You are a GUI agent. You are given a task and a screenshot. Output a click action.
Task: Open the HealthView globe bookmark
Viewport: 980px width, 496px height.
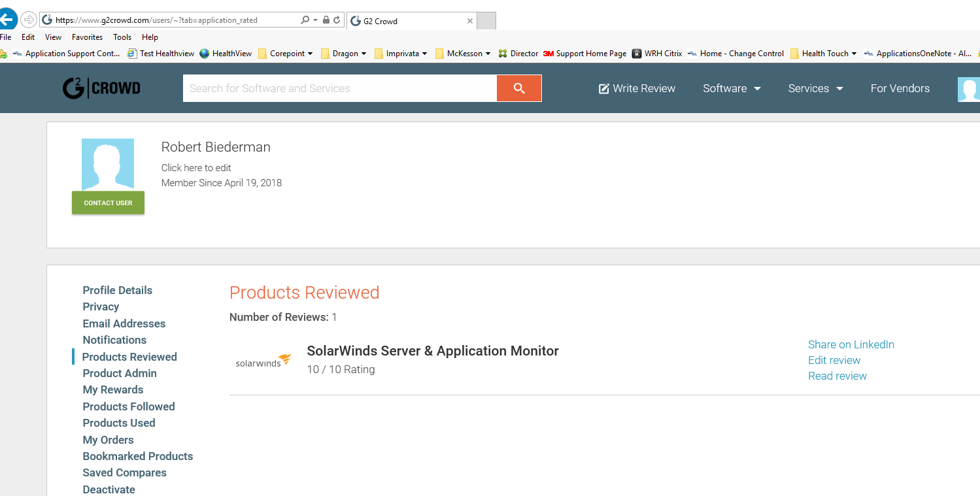(226, 54)
